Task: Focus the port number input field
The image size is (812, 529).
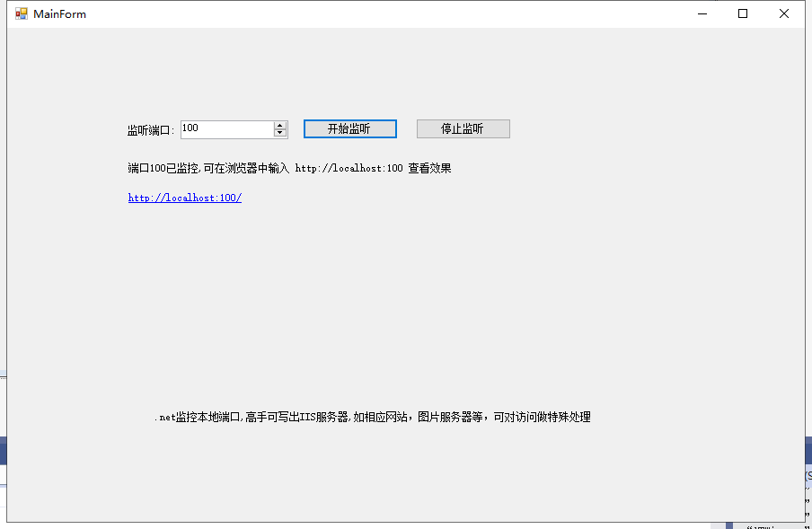Action: pyautogui.click(x=227, y=129)
